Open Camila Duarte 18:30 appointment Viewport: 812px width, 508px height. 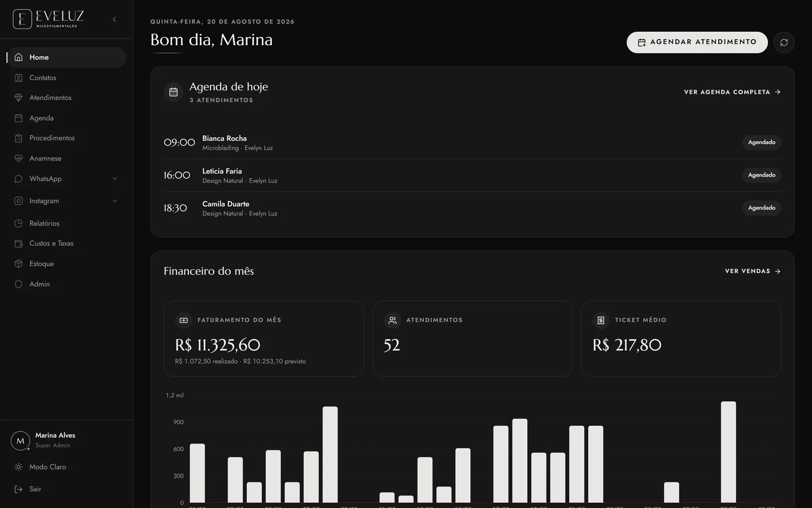[x=472, y=208]
